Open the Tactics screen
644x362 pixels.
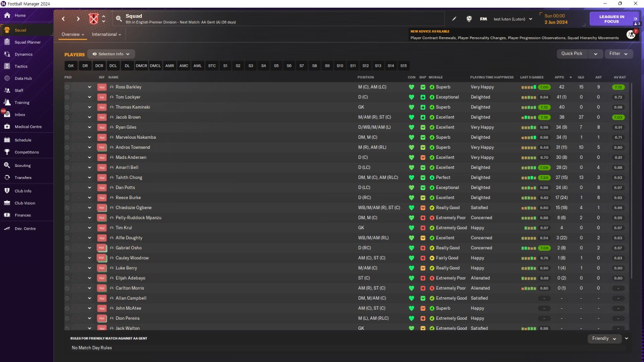21,66
